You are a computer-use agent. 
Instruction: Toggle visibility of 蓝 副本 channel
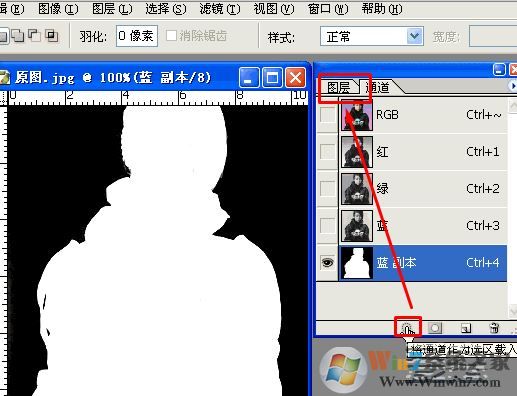[327, 263]
